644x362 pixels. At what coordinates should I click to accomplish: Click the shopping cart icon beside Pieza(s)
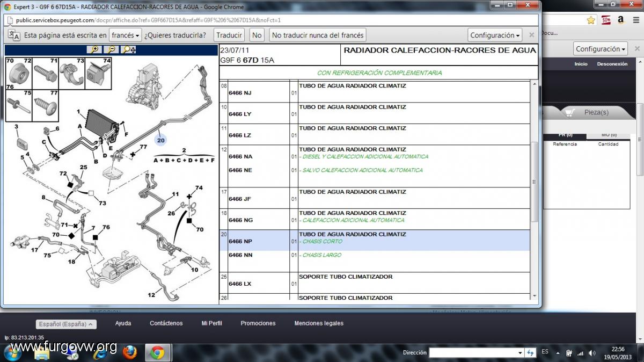tap(569, 112)
